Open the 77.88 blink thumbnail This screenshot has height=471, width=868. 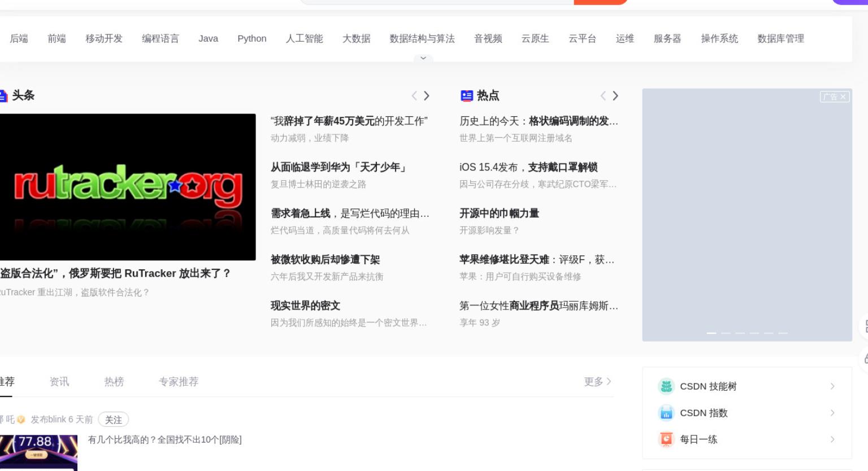(x=38, y=453)
